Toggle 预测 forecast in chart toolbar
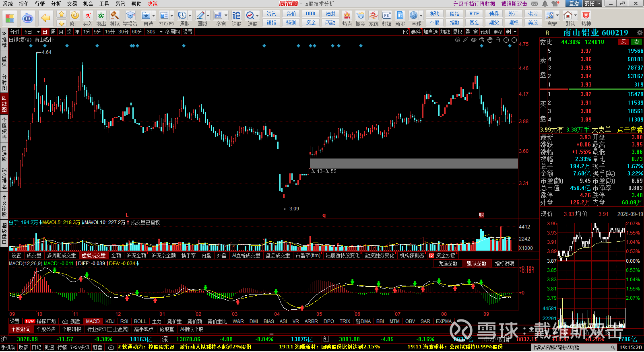Screen dimensions: 644x352 (485, 32)
